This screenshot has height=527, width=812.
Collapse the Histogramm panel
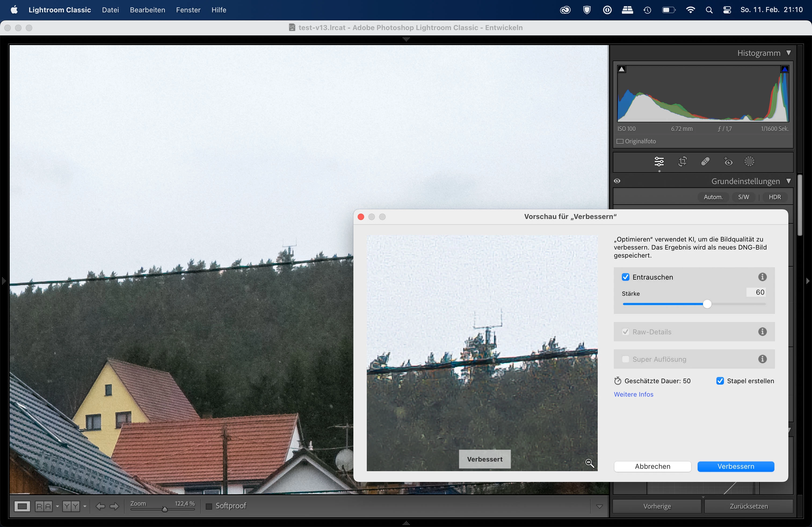788,53
